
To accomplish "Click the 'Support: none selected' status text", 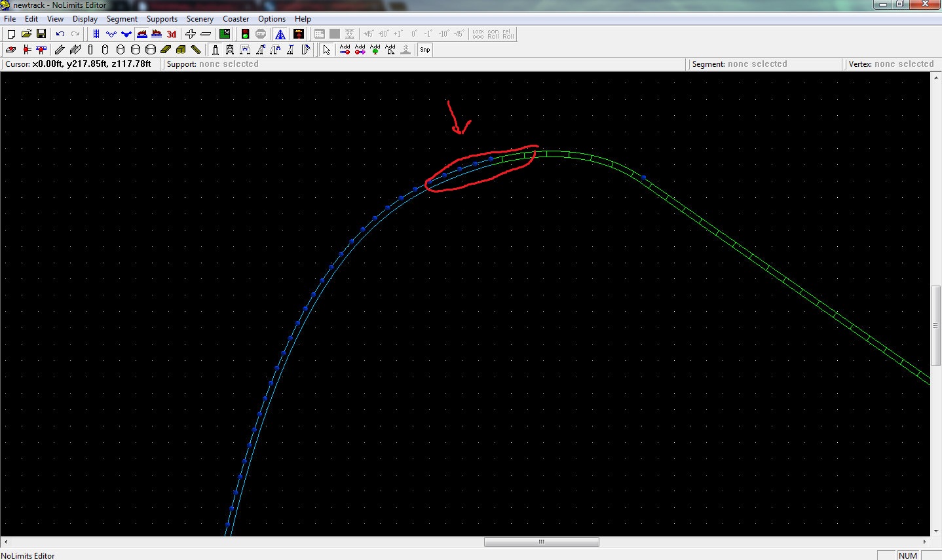I will (x=213, y=64).
